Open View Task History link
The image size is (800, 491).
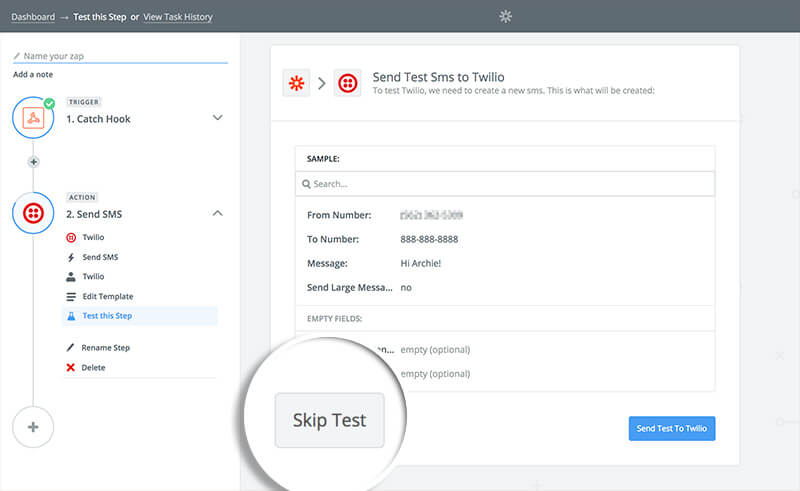[x=178, y=17]
